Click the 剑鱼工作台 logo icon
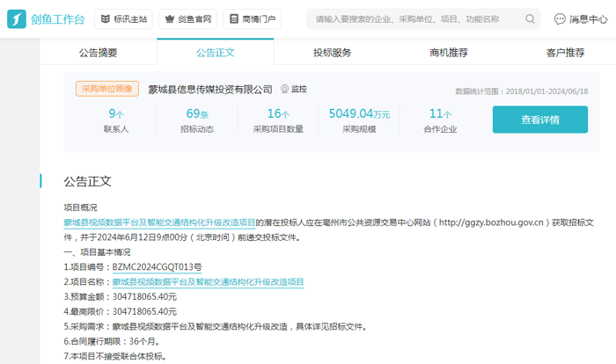 click(18, 18)
